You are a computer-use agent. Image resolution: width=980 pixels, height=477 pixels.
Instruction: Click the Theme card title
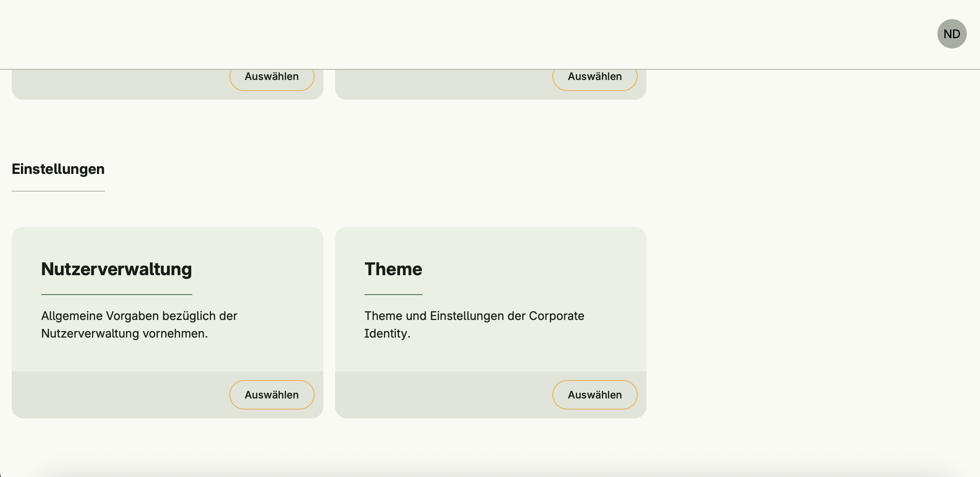393,269
